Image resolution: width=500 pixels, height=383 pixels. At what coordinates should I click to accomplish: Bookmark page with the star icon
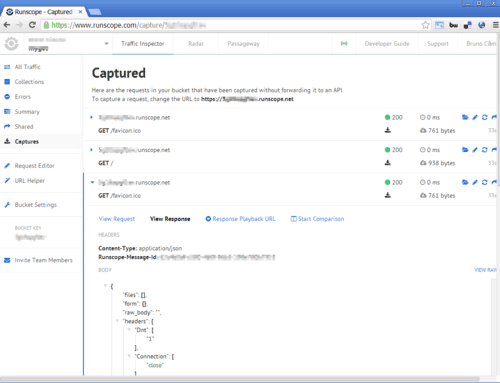coord(425,25)
